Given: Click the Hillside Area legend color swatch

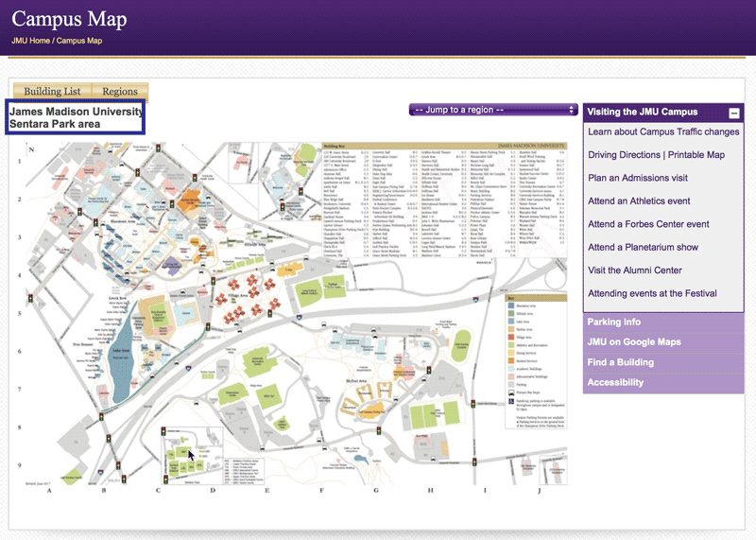Looking at the screenshot, I should pyautogui.click(x=511, y=314).
